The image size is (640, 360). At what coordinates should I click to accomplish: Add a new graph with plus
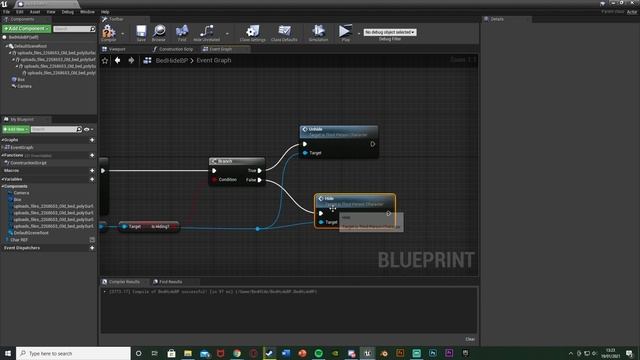(x=92, y=140)
